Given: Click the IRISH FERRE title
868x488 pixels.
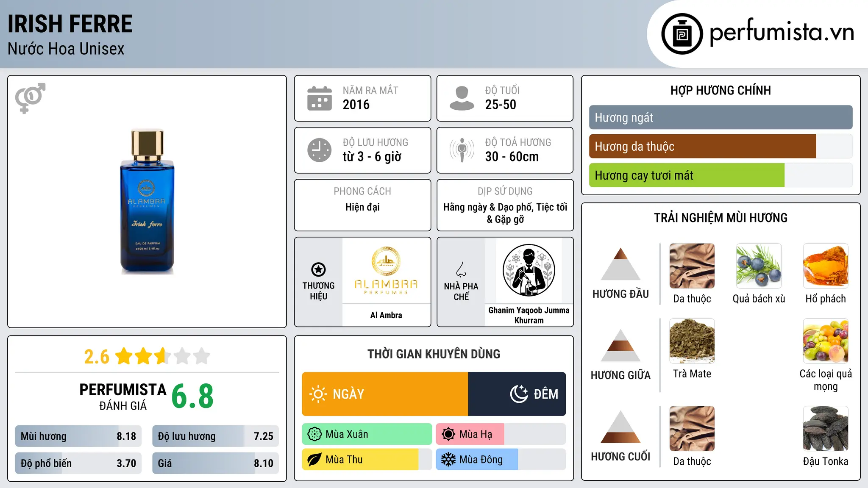Looking at the screenshot, I should (70, 24).
